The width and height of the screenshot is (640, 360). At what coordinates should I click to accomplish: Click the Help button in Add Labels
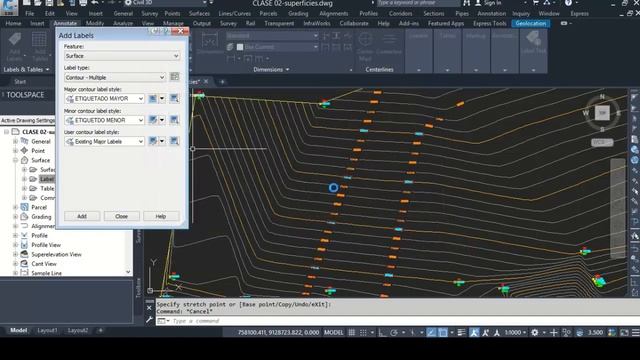[161, 216]
